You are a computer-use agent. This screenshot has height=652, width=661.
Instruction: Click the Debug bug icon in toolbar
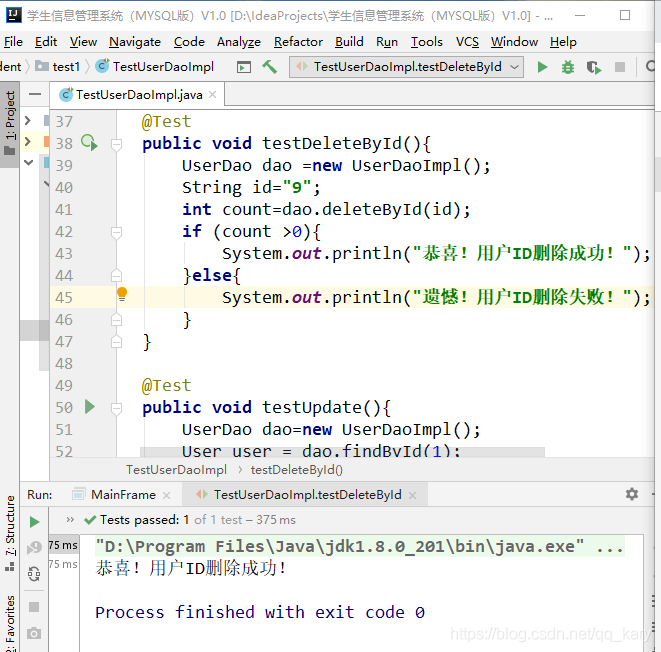(x=568, y=67)
